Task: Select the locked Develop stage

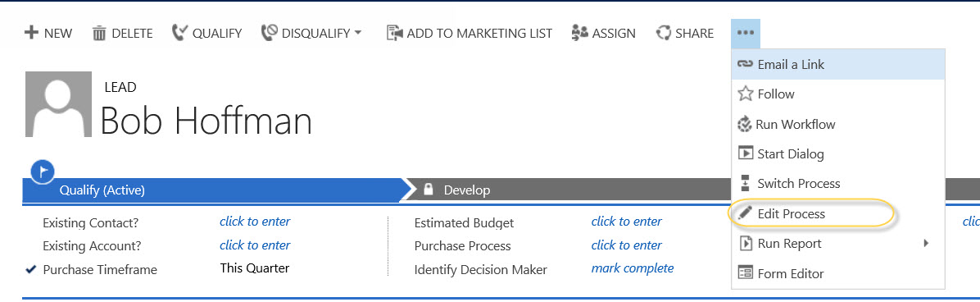Action: click(x=569, y=190)
